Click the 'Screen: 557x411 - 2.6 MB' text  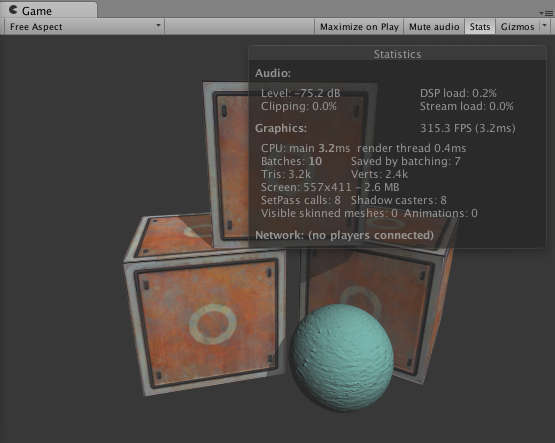click(x=330, y=187)
